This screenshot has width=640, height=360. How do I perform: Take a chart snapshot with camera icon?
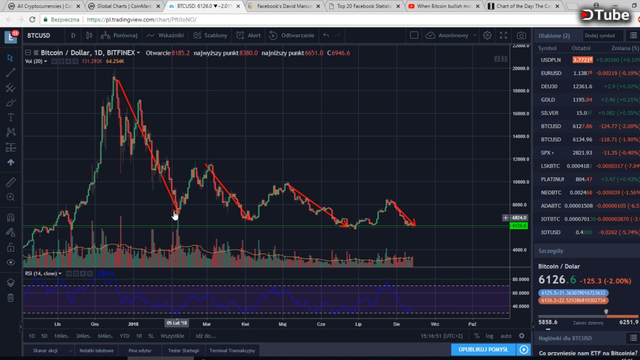[x=521, y=36]
